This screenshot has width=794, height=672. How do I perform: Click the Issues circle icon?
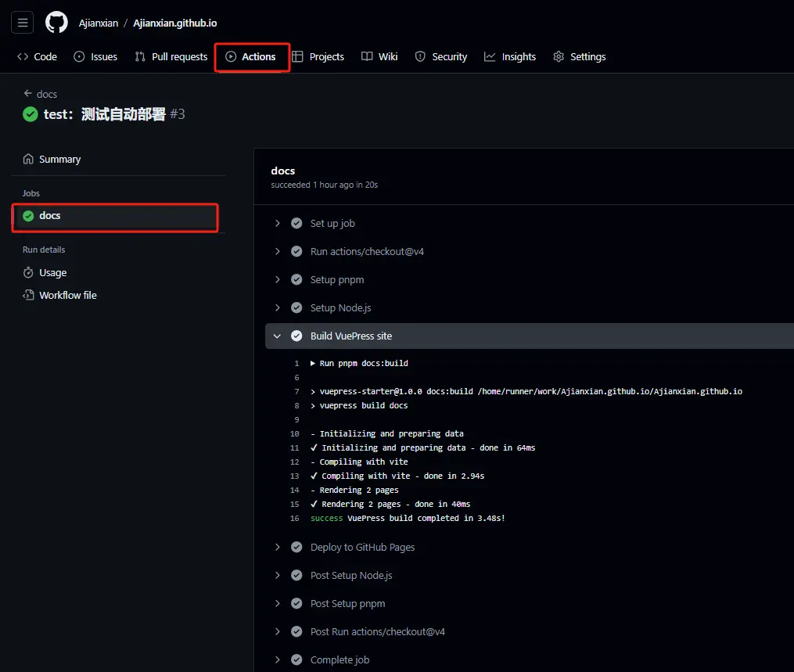pyautogui.click(x=79, y=57)
